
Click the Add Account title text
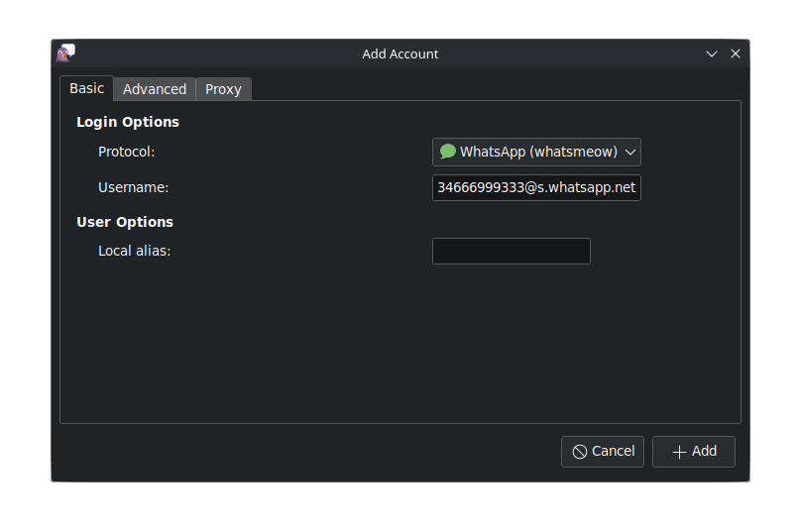(400, 53)
